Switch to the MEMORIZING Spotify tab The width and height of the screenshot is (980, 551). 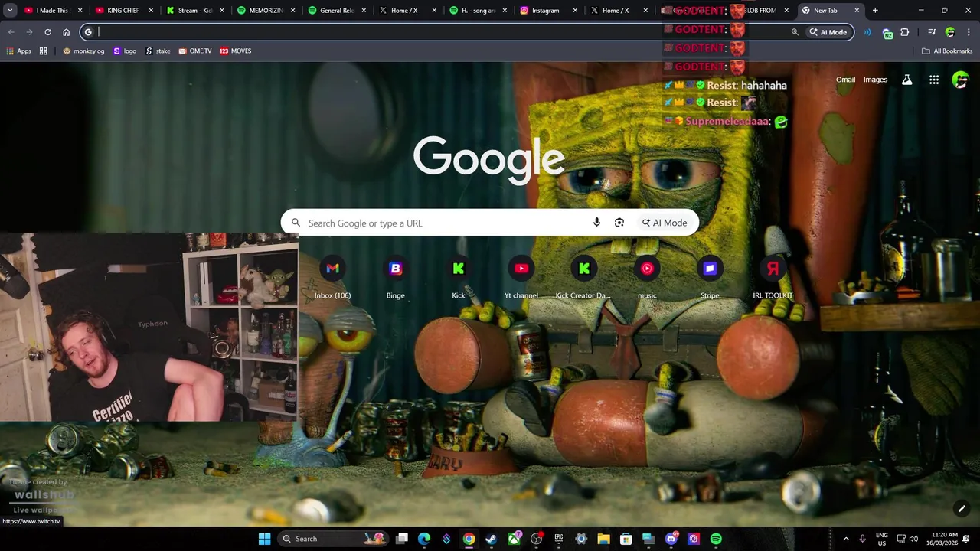click(265, 11)
